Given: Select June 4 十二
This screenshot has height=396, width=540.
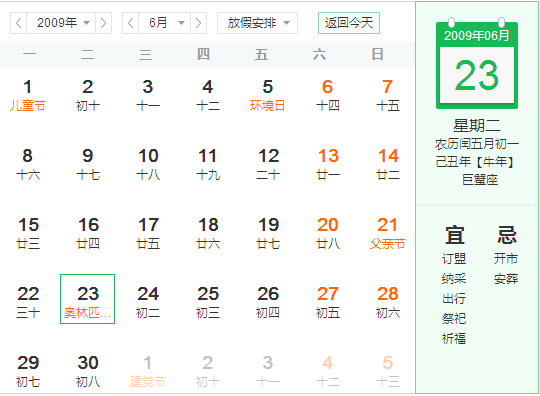Looking at the screenshot, I should pos(208,95).
